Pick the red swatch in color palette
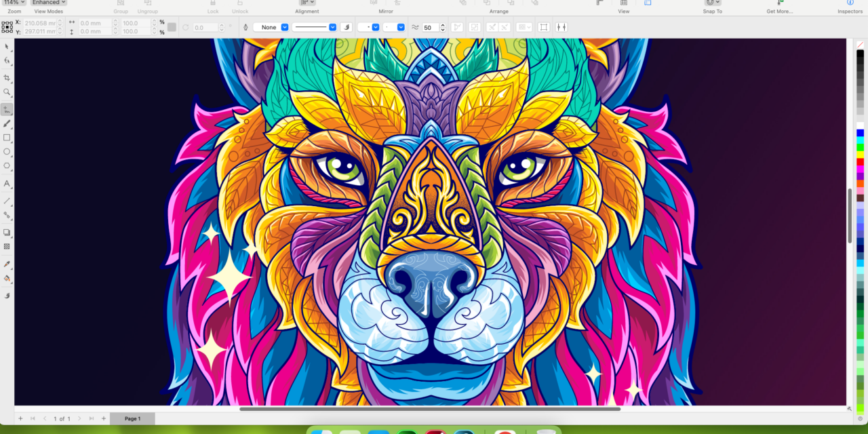868x434 pixels. [860, 161]
